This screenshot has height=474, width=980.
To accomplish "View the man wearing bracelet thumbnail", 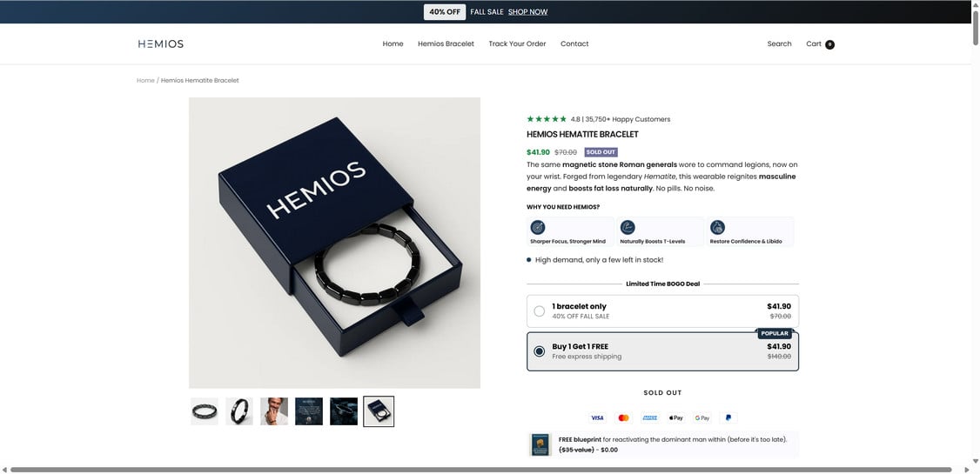I will [274, 411].
